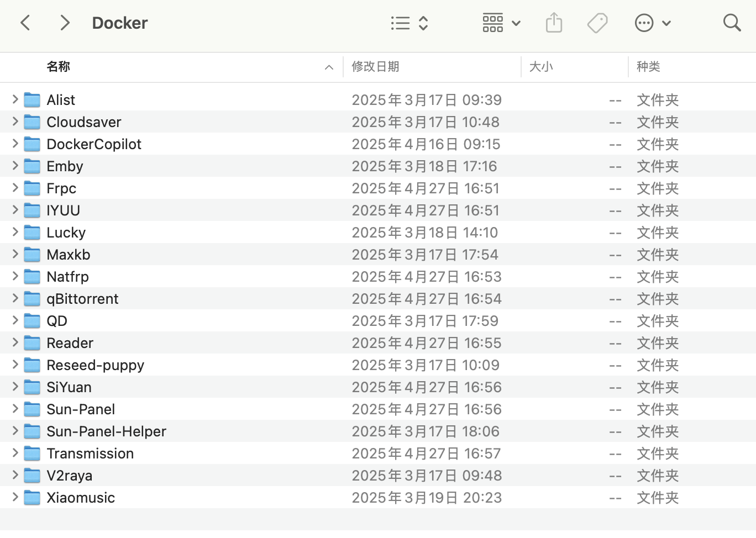The height and width of the screenshot is (538, 756).
Task: Click the Reseed-puppy folder icon
Action: pos(33,365)
